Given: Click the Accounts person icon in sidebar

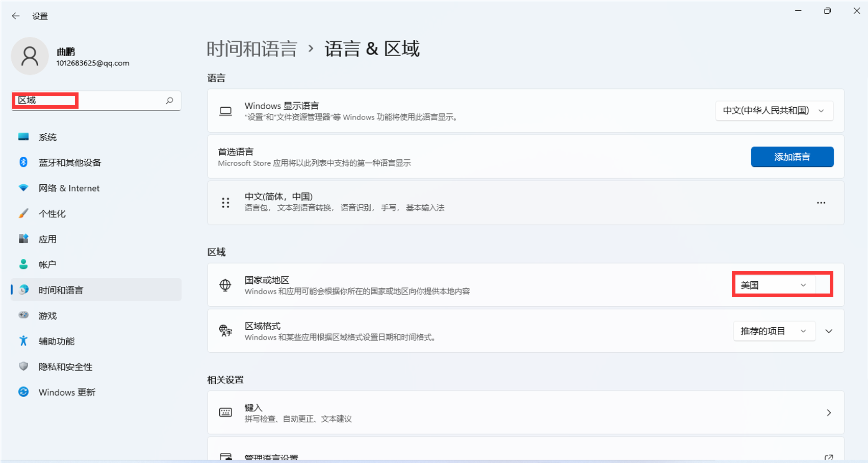Looking at the screenshot, I should click(x=23, y=264).
